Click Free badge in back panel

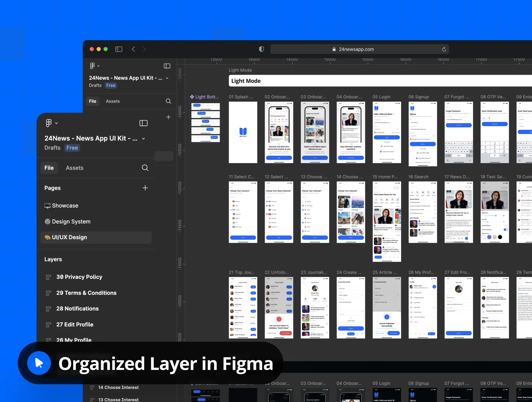111,85
